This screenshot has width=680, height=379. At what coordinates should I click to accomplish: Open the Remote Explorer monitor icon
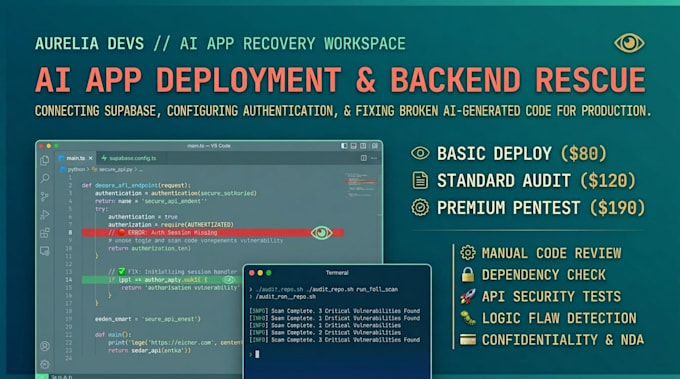pyautogui.click(x=45, y=251)
